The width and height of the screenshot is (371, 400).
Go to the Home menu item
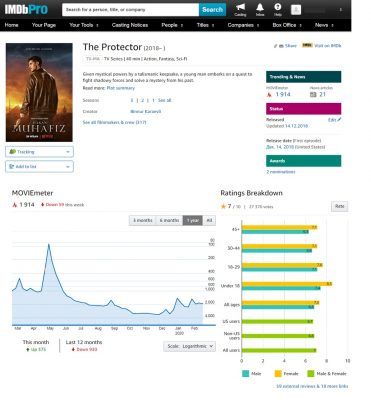coord(12,25)
